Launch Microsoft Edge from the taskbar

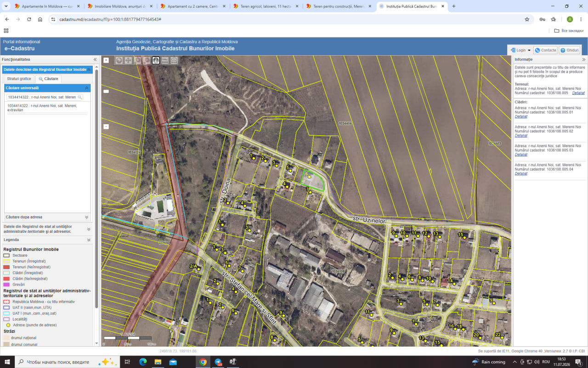pyautogui.click(x=142, y=362)
